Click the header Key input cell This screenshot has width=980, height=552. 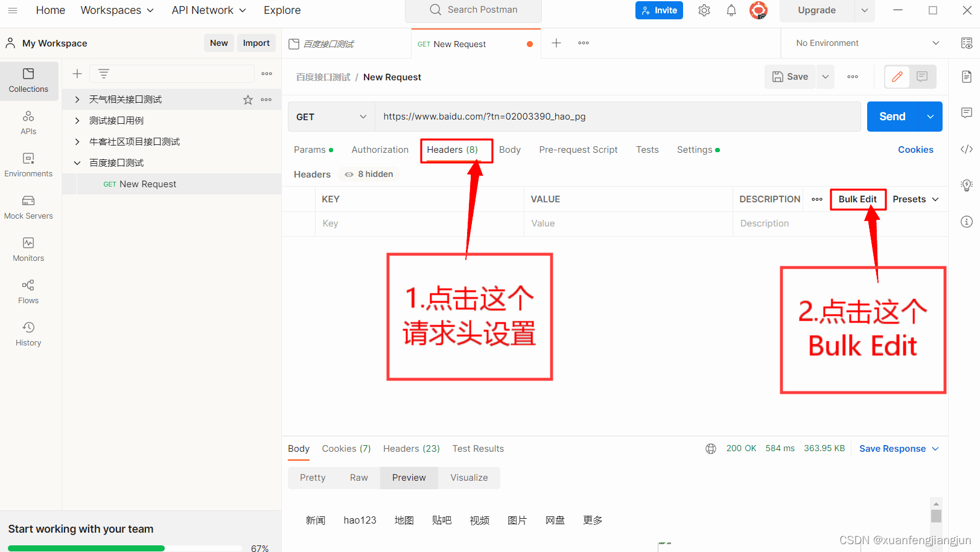coord(419,223)
